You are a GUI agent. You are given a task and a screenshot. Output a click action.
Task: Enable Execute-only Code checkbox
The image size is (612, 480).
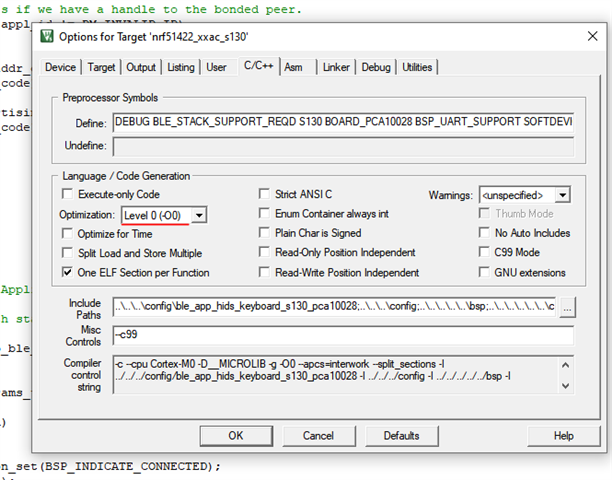coord(68,194)
